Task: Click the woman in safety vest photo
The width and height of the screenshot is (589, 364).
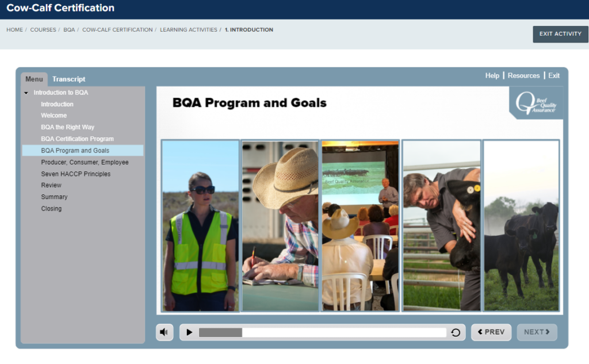Action: [201, 225]
